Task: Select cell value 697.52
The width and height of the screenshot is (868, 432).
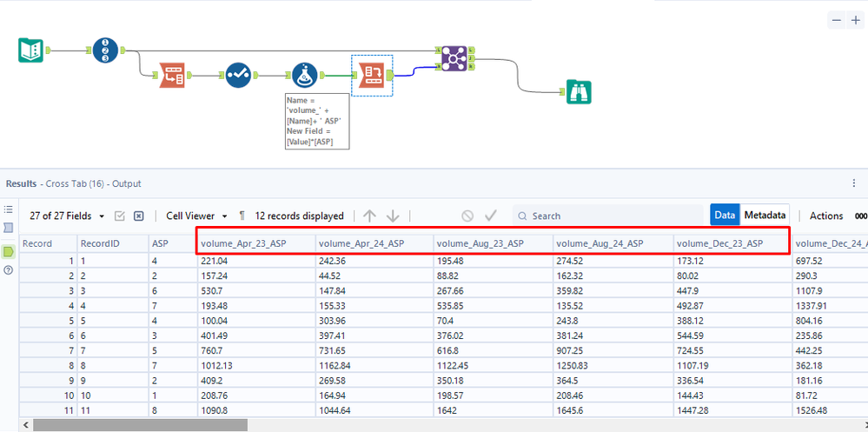Action: [830, 260]
